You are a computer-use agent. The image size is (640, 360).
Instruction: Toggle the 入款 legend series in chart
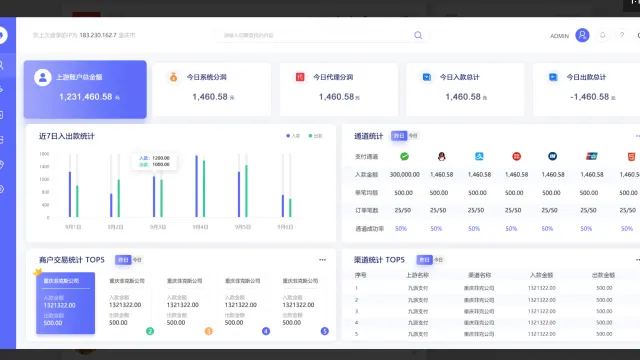pos(293,136)
